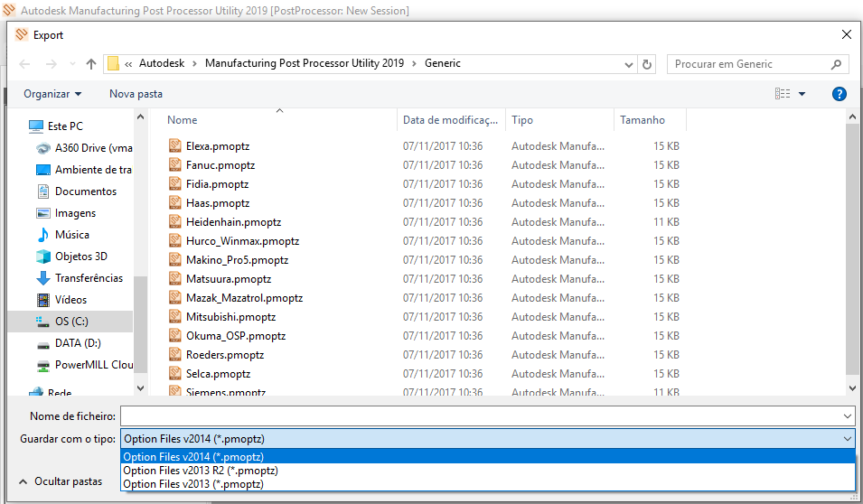
Task: Click the Heidenhain.pmoptz file icon
Action: 175,221
